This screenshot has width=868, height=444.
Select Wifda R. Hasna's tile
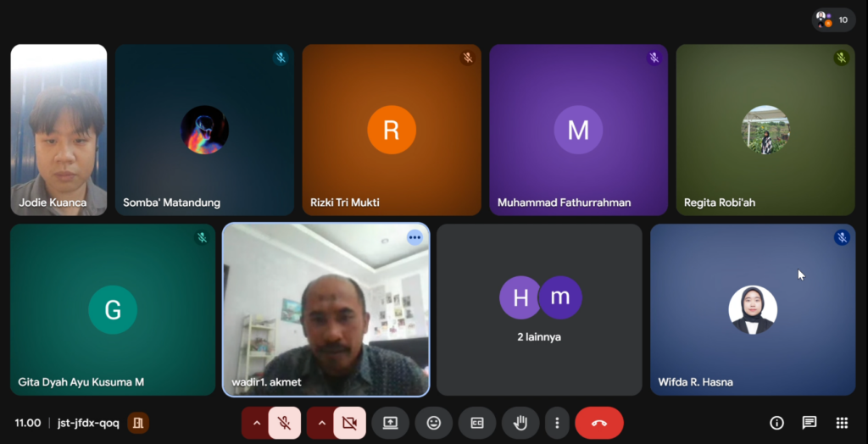752,309
